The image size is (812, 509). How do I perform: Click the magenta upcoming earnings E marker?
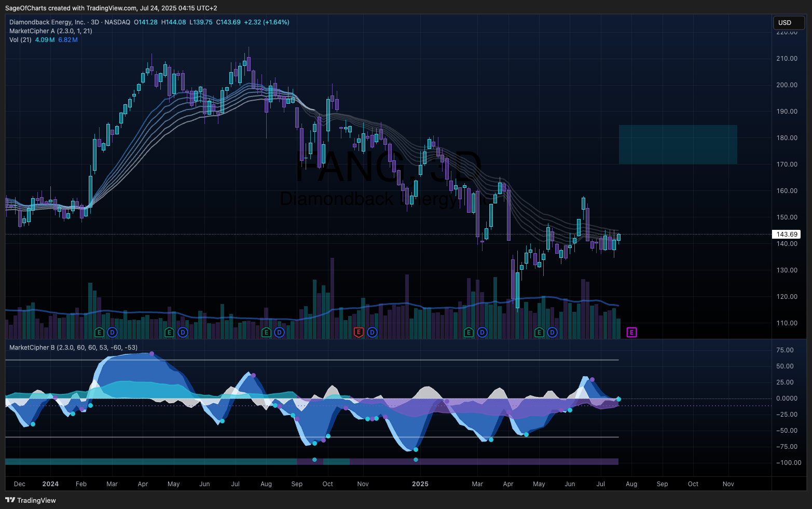coord(631,332)
